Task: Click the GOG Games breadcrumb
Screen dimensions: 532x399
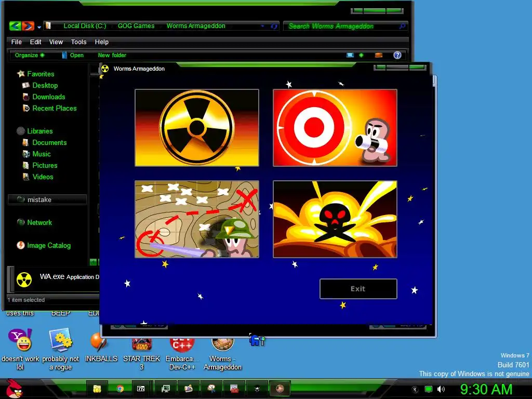Action: [x=136, y=26]
